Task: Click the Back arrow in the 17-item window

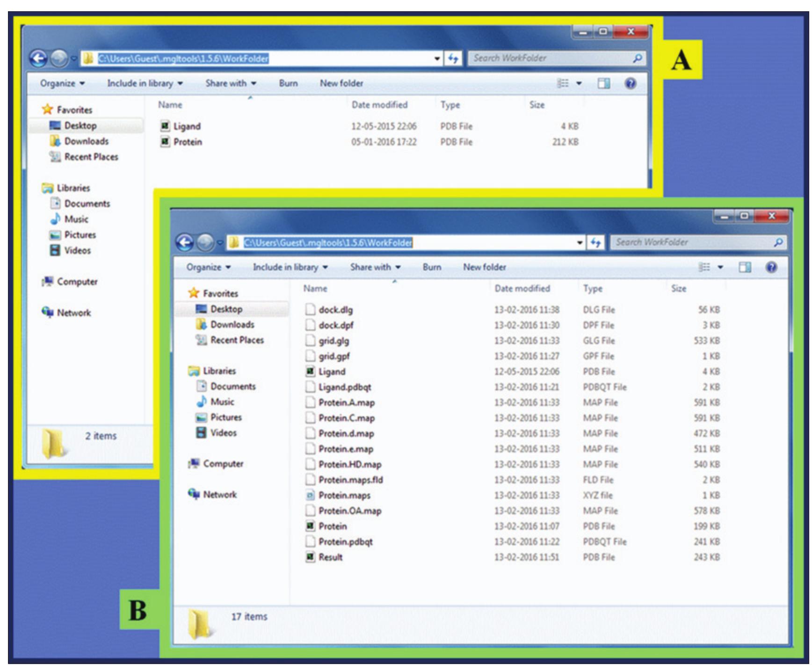Action: (x=185, y=242)
